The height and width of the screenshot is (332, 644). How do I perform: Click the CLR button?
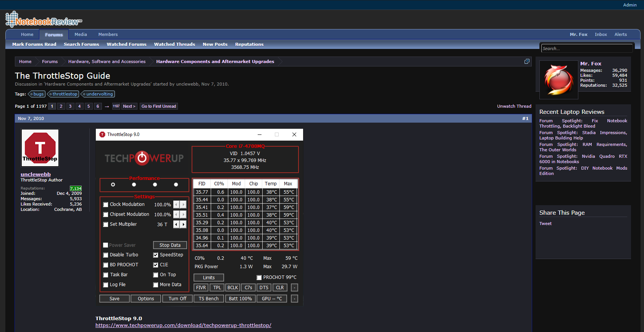pyautogui.click(x=280, y=288)
